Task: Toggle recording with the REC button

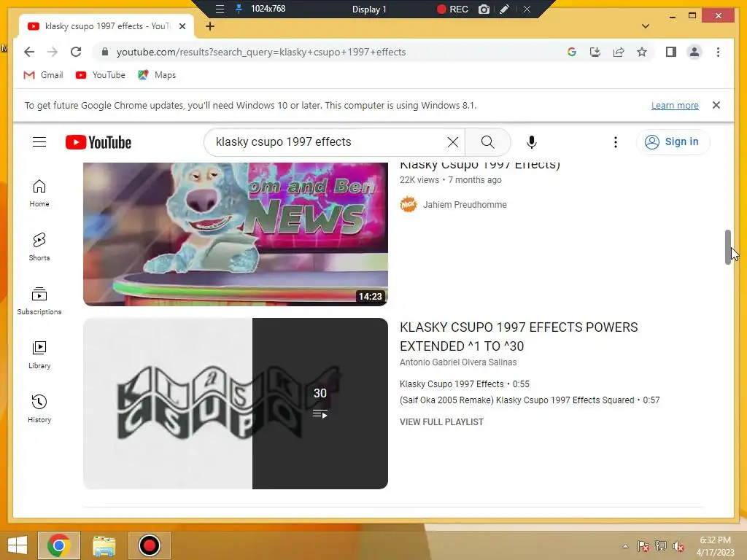Action: pyautogui.click(x=452, y=9)
